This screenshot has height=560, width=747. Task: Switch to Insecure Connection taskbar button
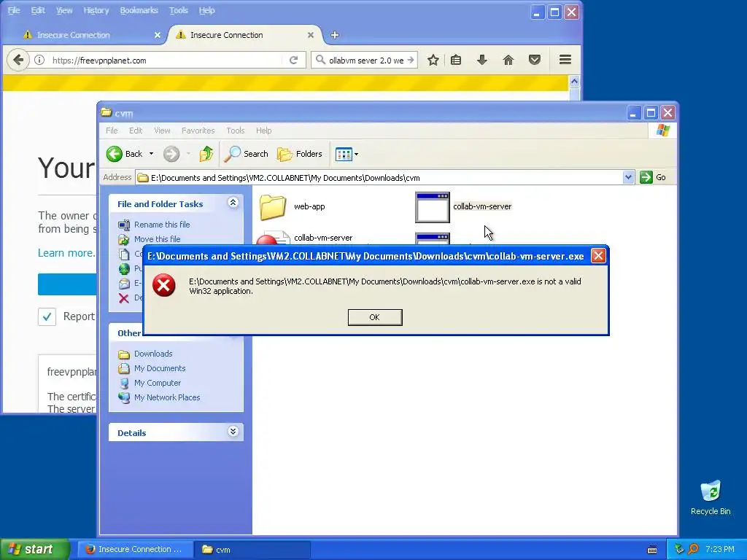135,549
